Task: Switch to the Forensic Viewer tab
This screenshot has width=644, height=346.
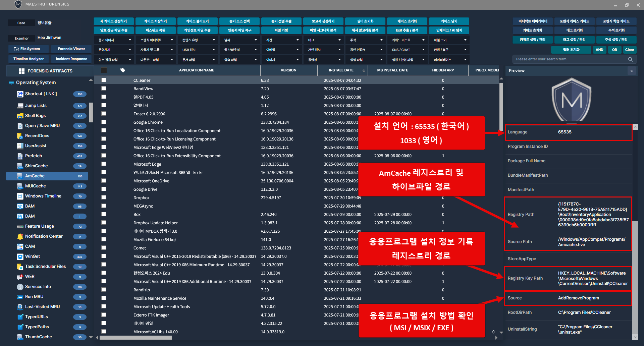Action: click(x=71, y=49)
